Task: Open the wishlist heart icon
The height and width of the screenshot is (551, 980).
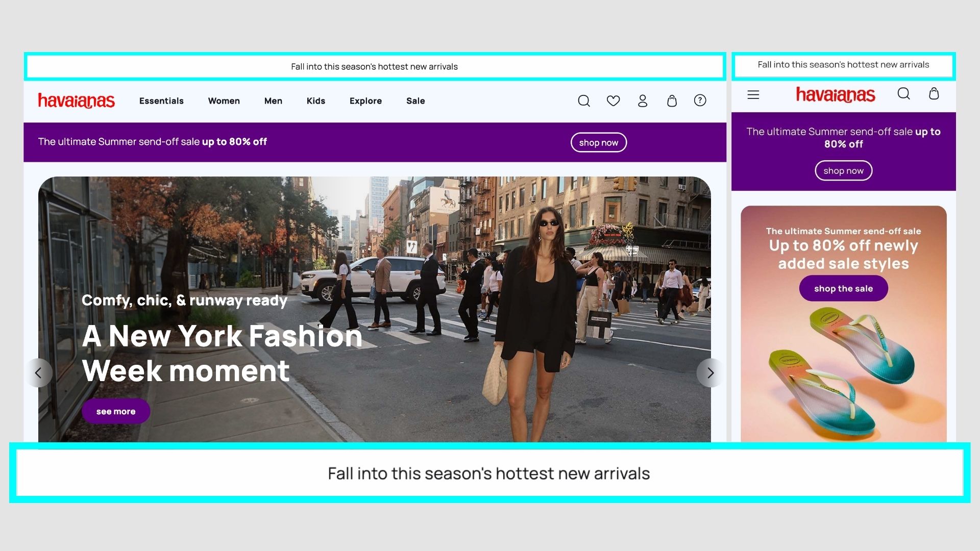Action: click(613, 101)
